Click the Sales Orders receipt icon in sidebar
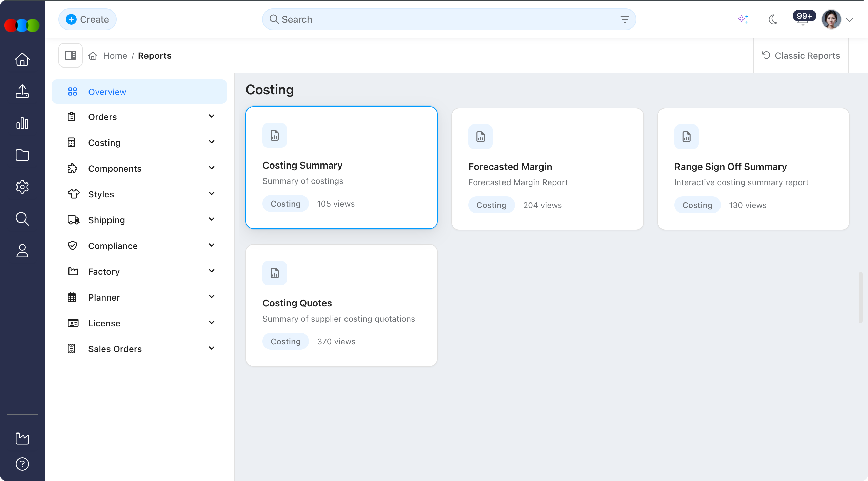The height and width of the screenshot is (481, 868). click(72, 349)
